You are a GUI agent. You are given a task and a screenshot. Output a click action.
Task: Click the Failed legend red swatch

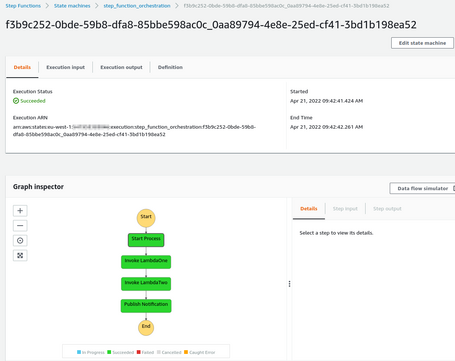click(139, 352)
